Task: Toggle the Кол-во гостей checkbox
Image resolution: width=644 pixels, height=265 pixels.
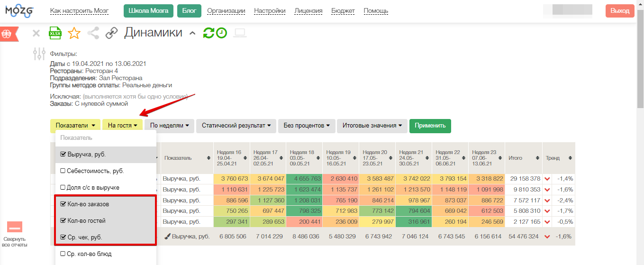Action: click(63, 221)
